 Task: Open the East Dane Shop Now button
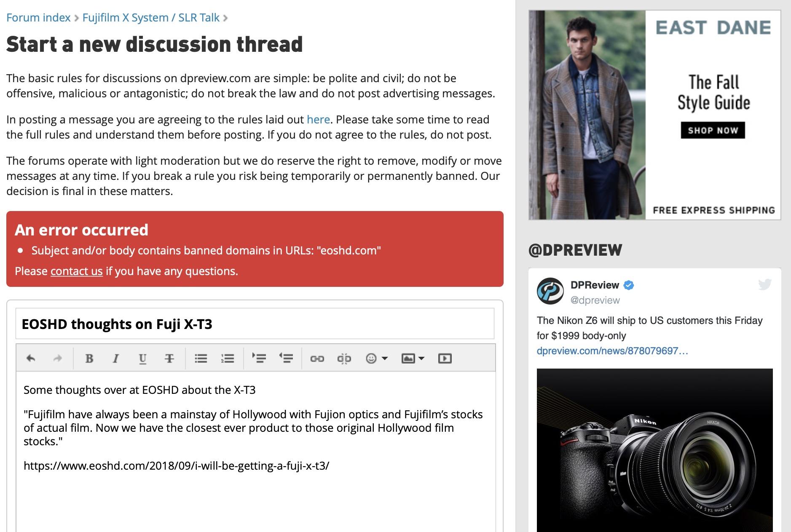point(713,130)
